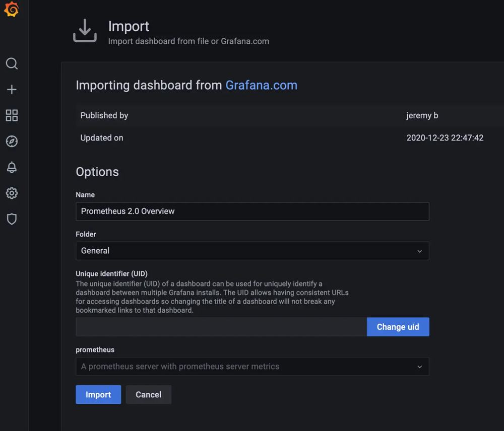Viewport: 504px width, 431px height.
Task: Open Search from the sidebar
Action: click(12, 64)
